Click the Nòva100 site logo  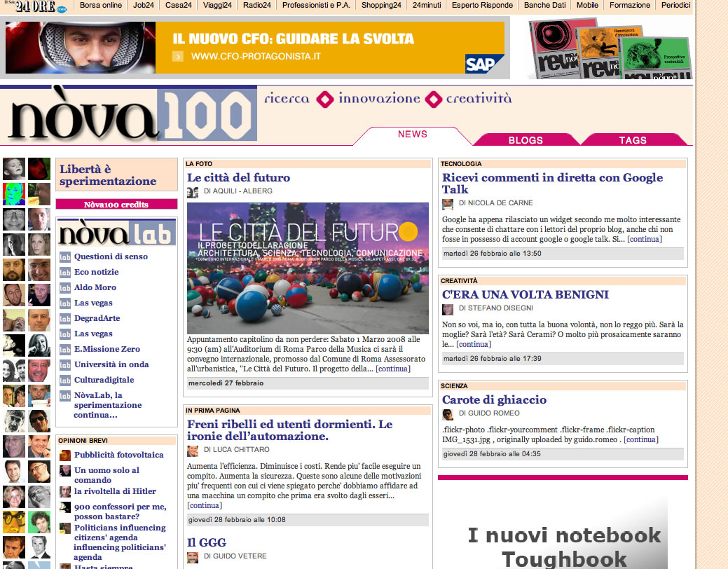click(130, 114)
